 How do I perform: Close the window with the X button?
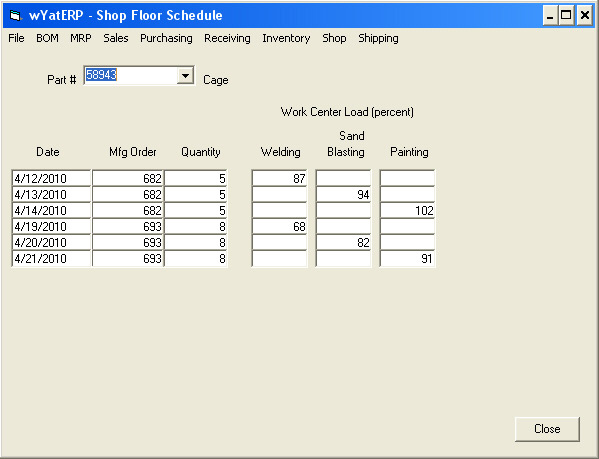click(584, 16)
